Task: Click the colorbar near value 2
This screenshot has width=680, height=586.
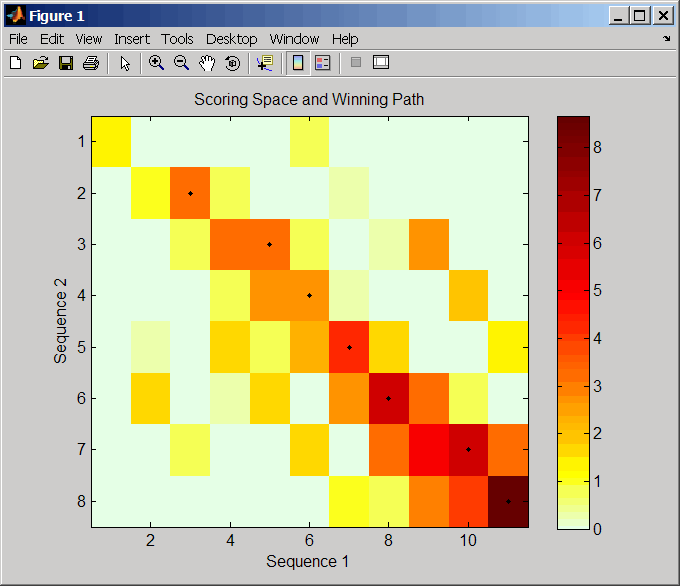Action: tap(573, 433)
